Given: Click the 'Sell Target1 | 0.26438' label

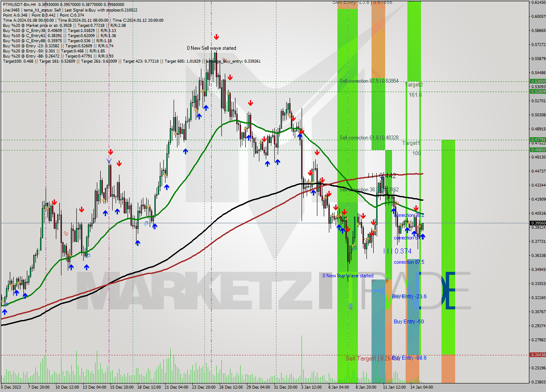Looking at the screenshot, I should click(372, 358).
